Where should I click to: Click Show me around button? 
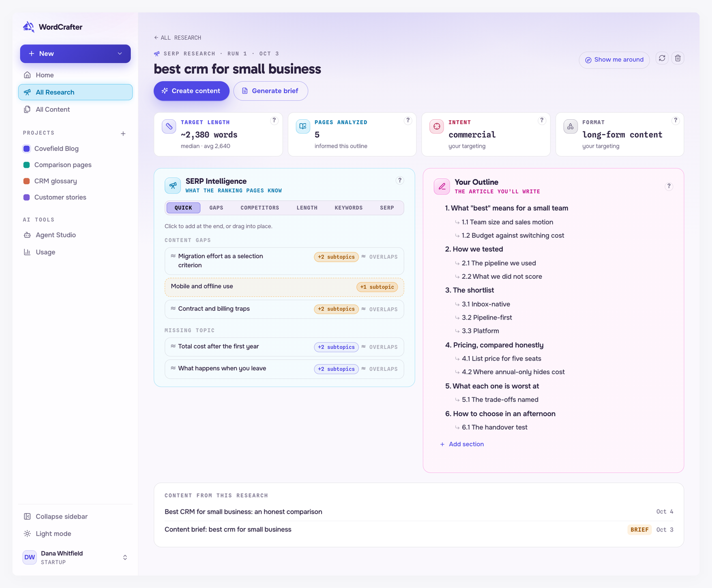point(614,60)
